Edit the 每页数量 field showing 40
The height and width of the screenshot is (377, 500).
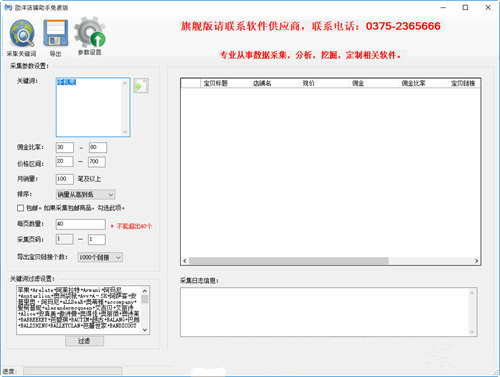81,224
